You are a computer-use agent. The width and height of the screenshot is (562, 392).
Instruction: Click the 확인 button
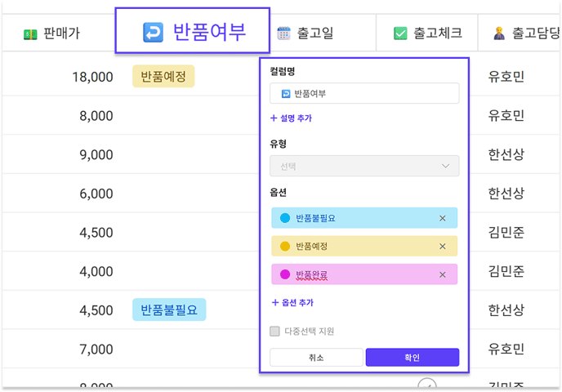(413, 357)
